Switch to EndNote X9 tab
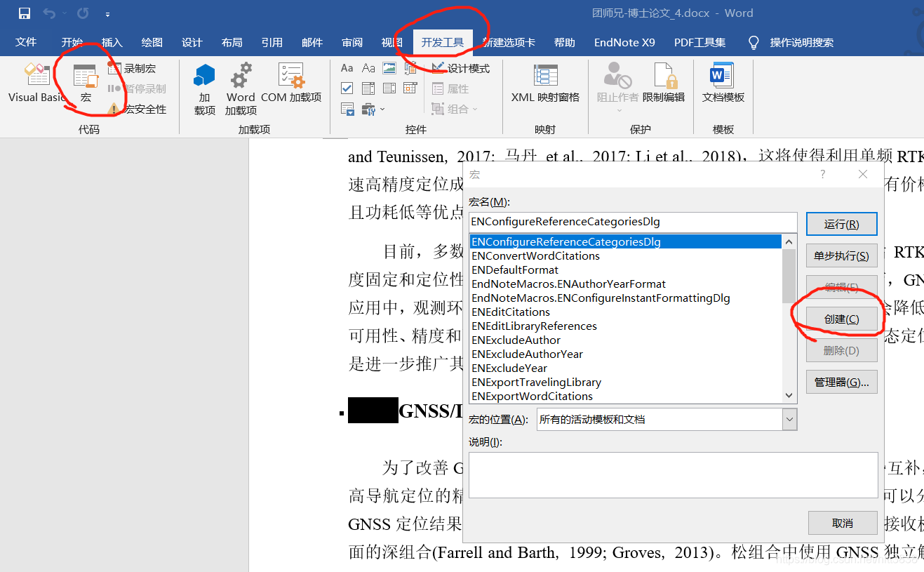Viewport: 924px width, 572px height. (x=624, y=43)
